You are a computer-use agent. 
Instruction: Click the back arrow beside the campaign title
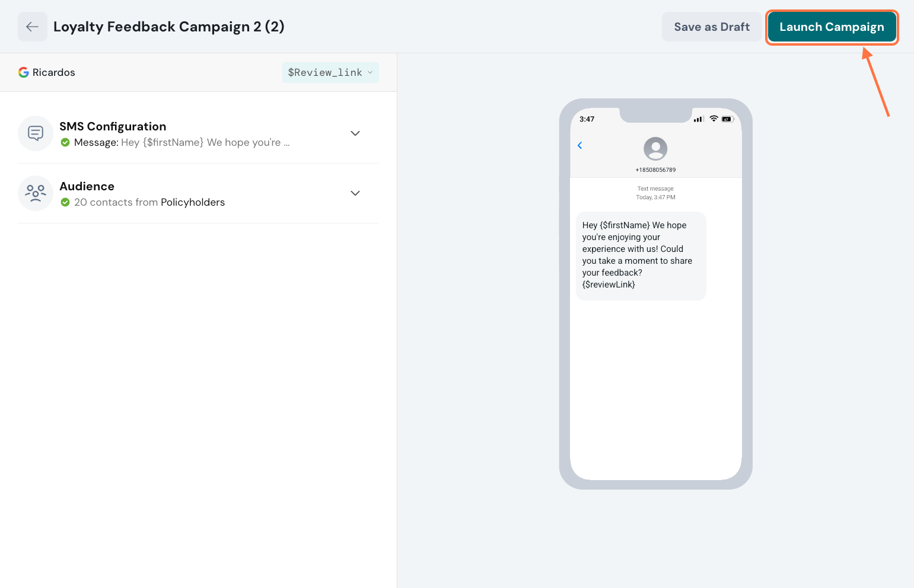tap(32, 26)
